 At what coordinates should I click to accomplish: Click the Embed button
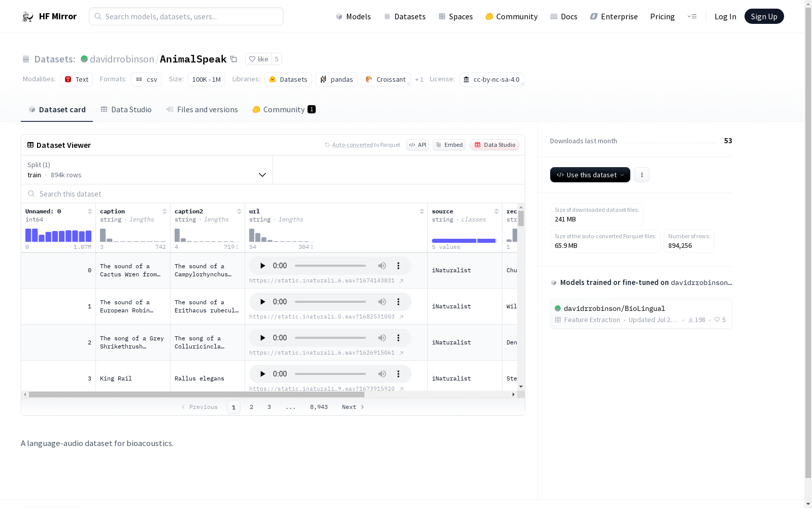pos(449,145)
